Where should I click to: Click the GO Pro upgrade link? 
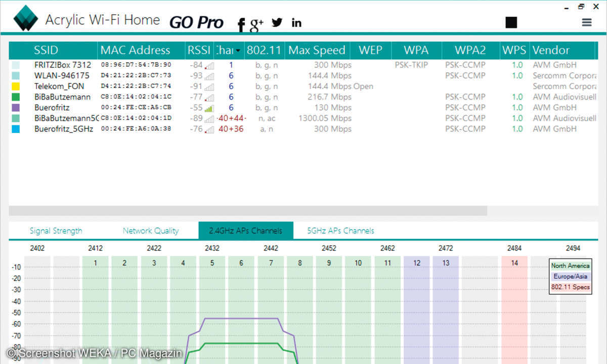(x=196, y=22)
